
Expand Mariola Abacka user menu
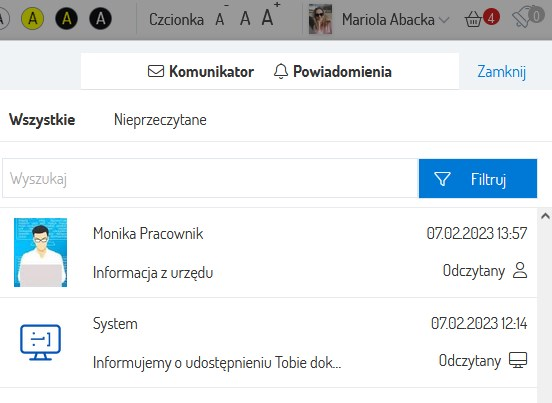coord(395,19)
